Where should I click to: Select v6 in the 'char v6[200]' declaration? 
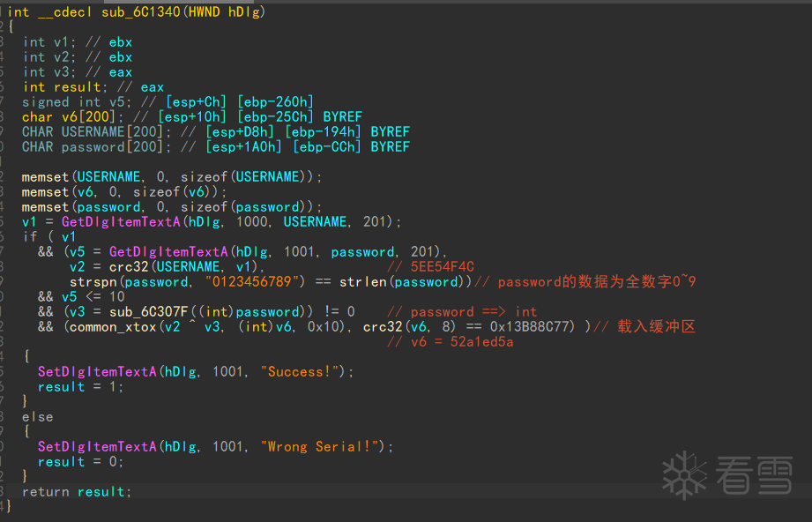pos(69,117)
